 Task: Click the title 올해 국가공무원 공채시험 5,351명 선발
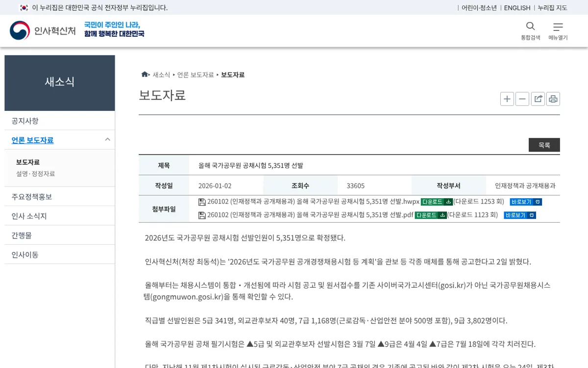[251, 165]
